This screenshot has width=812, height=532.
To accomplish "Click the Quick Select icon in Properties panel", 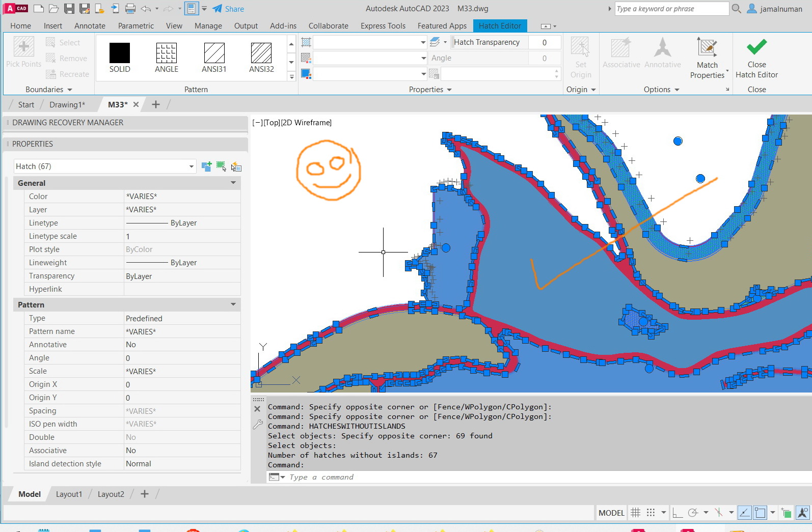I will [x=236, y=166].
